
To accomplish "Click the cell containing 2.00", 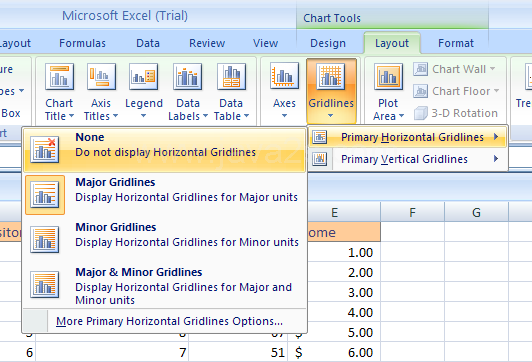I will 344,272.
